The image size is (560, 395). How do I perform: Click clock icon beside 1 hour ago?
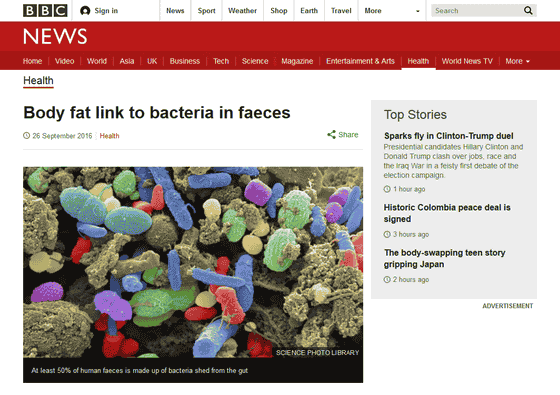tap(387, 189)
